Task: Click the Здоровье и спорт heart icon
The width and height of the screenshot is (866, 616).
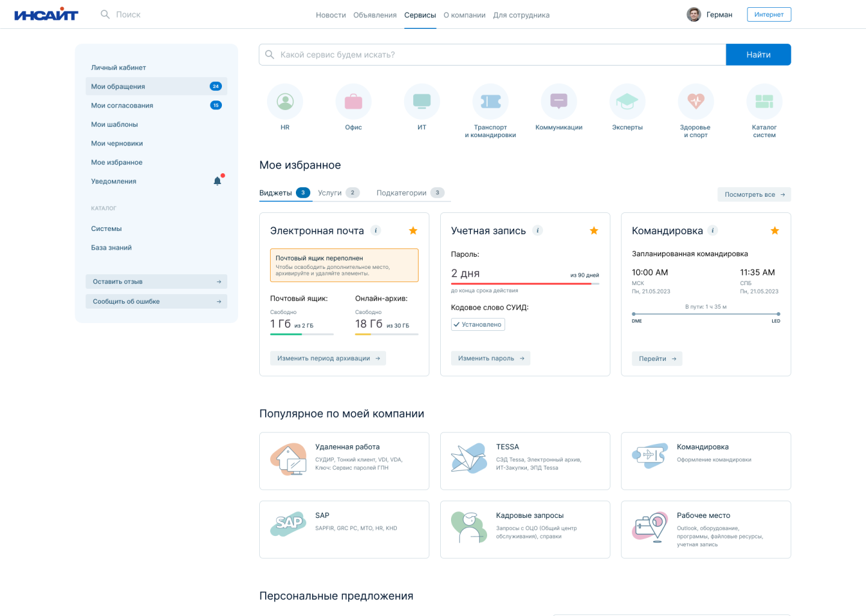Action: (x=696, y=102)
